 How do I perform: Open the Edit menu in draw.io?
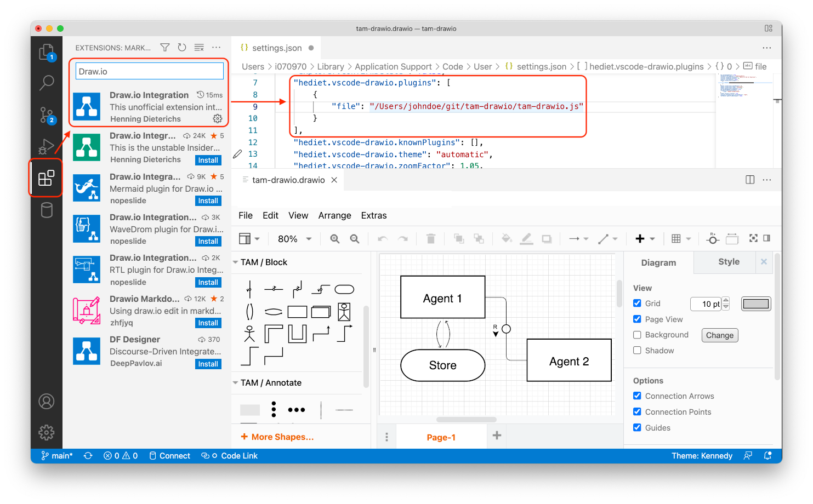(270, 216)
